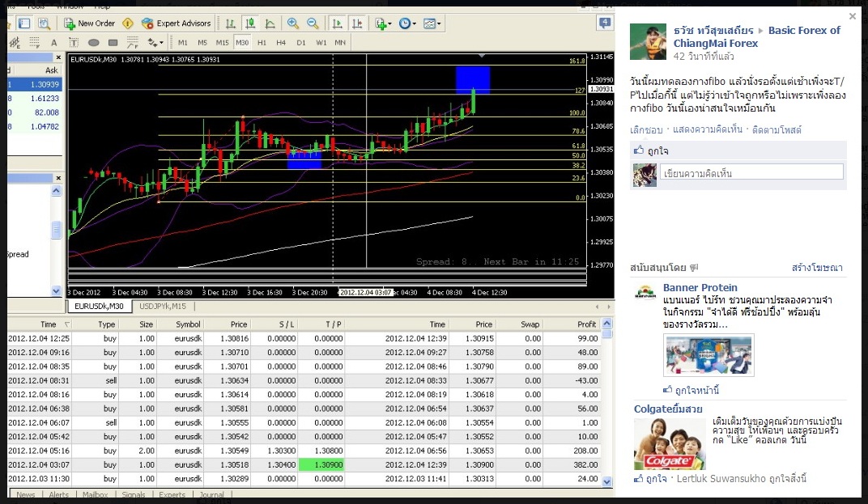Focus the เขียนความคิดเห็น comment input field
The image size is (868, 504).
751,172
